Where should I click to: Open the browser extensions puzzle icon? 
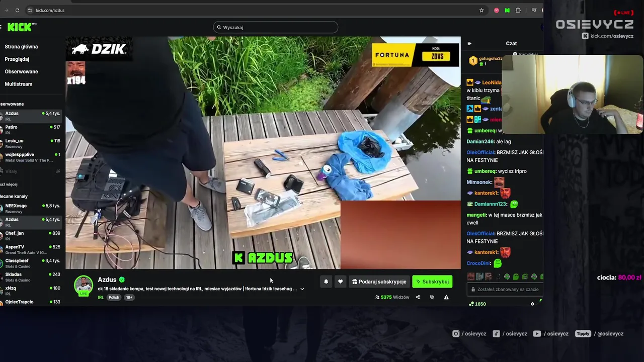[518, 10]
